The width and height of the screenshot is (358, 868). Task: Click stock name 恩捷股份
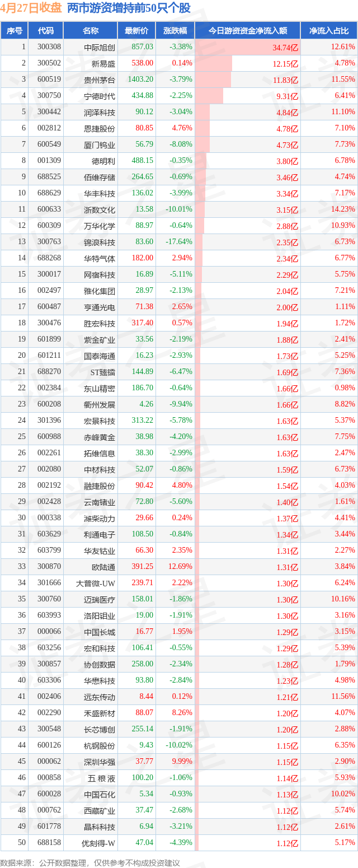(x=100, y=128)
